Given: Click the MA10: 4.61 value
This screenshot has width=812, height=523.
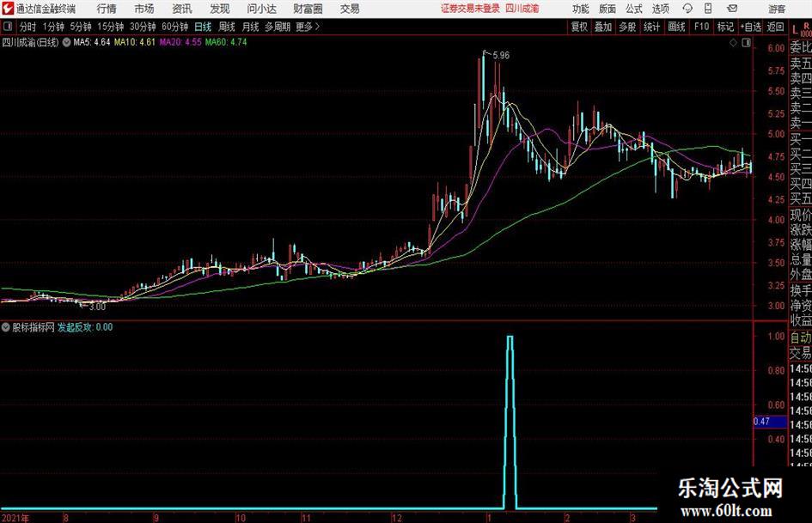Looking at the screenshot, I should point(135,42).
